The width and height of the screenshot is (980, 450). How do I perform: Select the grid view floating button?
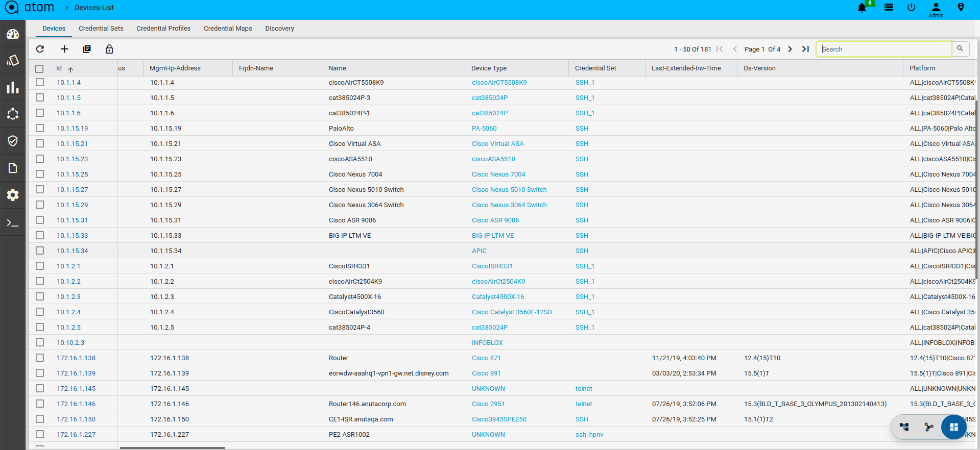tap(954, 427)
